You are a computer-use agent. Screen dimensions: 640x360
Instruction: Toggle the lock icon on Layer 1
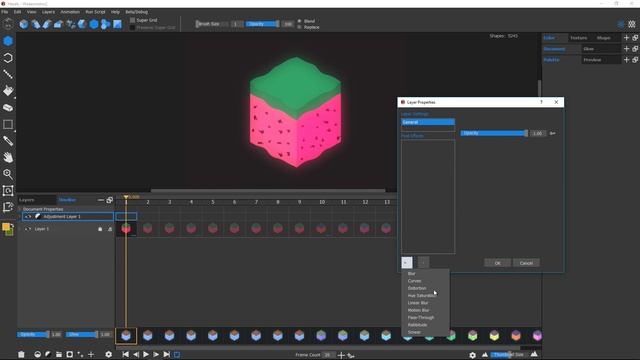coord(100,229)
